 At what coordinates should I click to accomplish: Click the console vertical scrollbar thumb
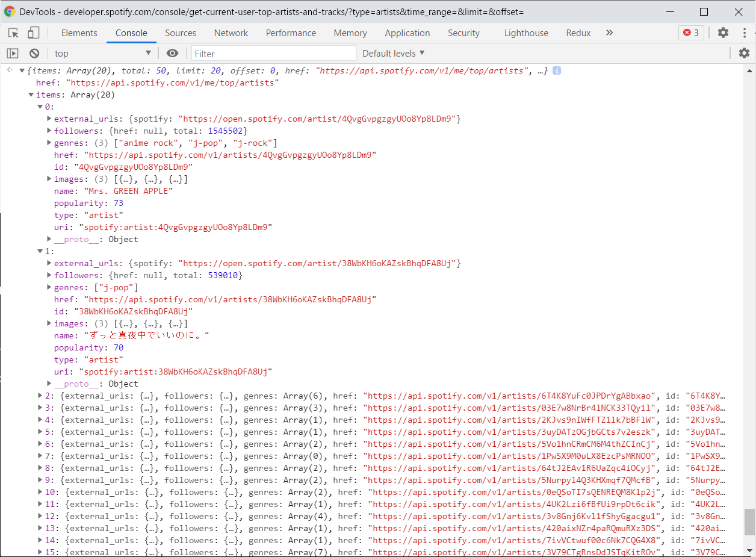(x=749, y=521)
